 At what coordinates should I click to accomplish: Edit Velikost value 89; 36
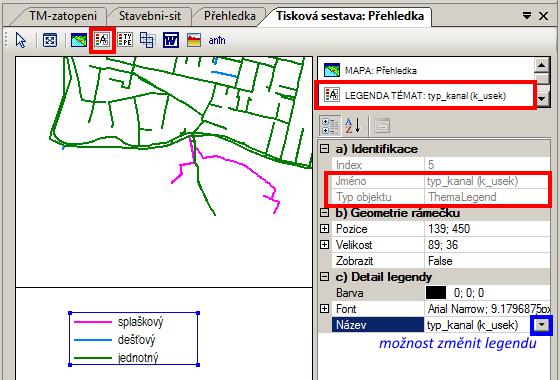488,245
